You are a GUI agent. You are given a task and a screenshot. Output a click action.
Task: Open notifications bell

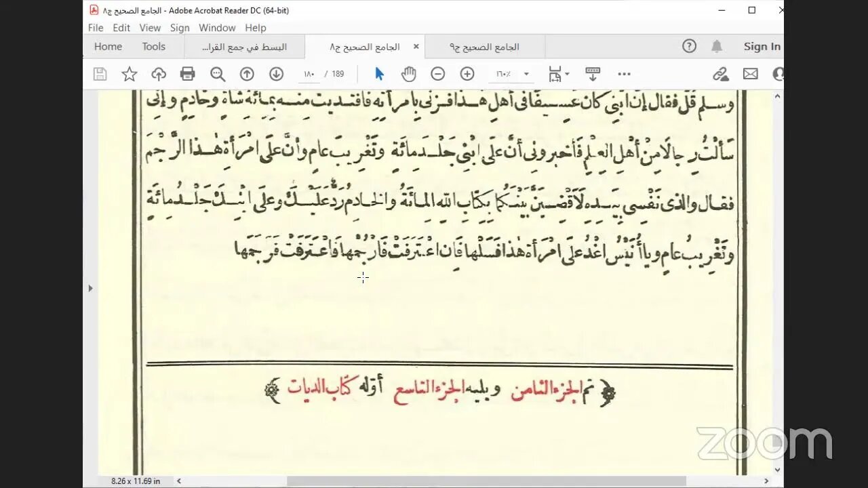[717, 46]
